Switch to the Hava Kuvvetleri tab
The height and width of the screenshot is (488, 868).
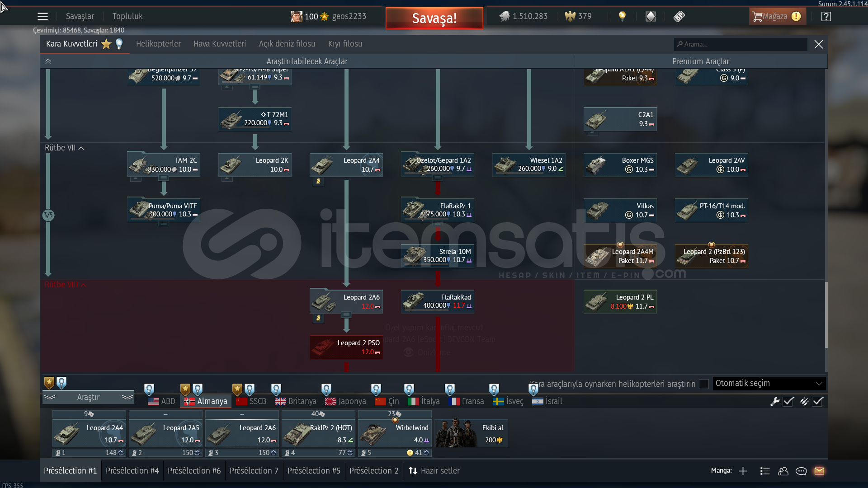point(220,44)
